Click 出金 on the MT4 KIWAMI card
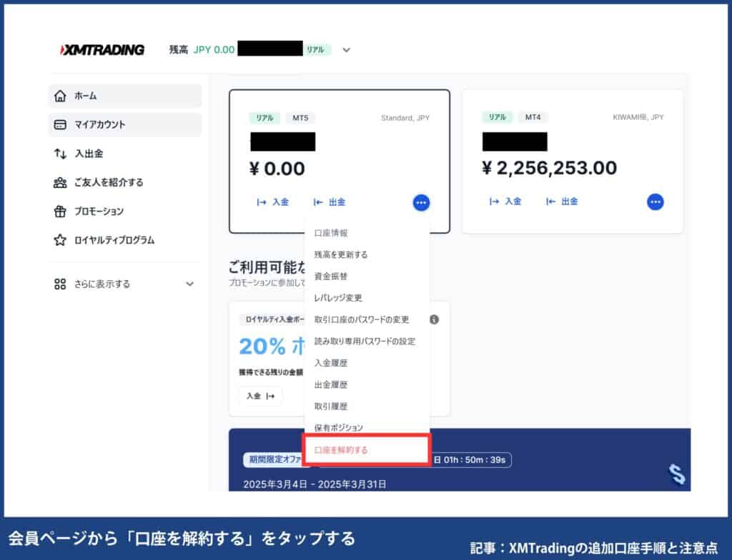The image size is (732, 560). pos(562,201)
